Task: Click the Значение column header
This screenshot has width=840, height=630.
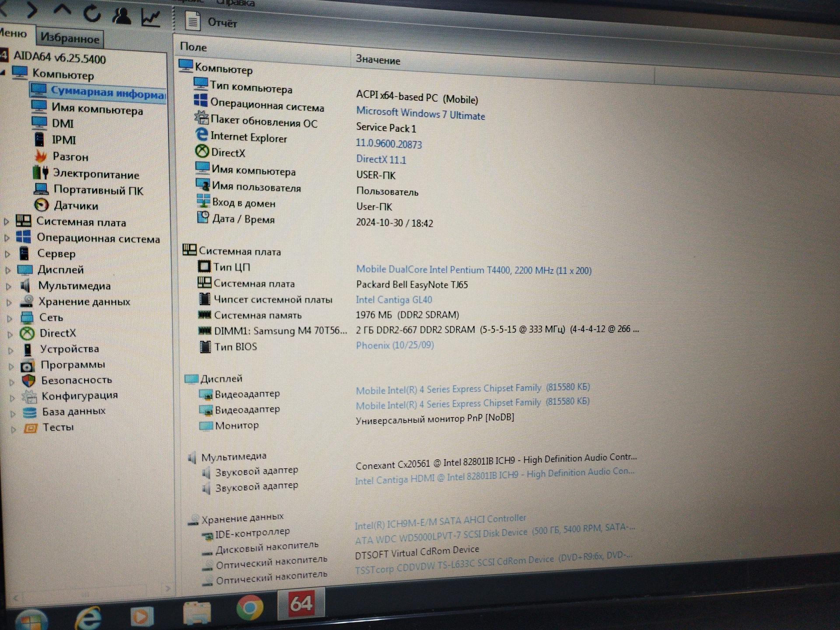Action: [378, 59]
